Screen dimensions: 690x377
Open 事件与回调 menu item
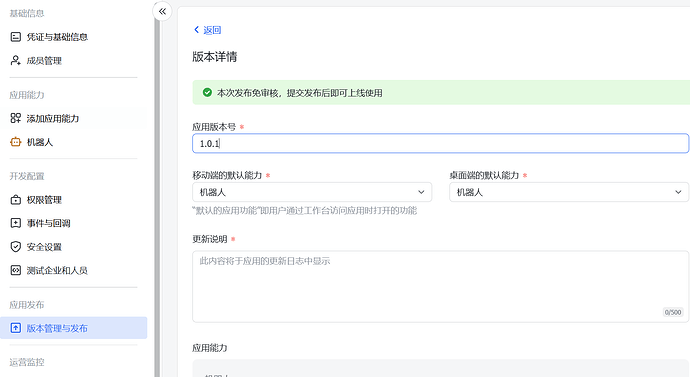coord(73,223)
